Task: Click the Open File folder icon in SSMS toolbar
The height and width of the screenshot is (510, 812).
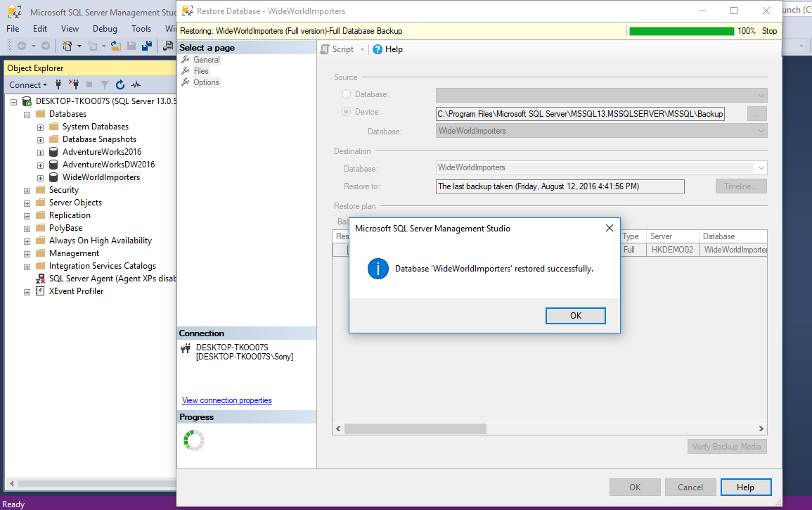Action: pyautogui.click(x=116, y=46)
